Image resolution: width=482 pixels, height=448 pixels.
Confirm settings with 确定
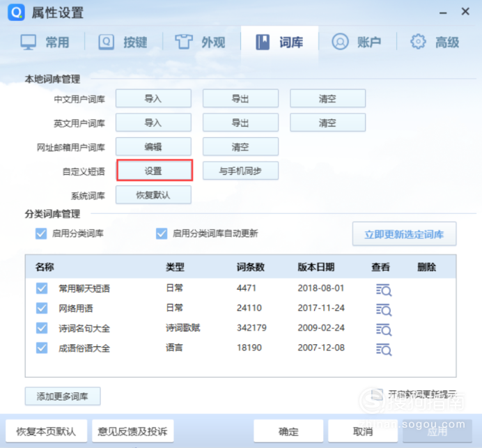pyautogui.click(x=288, y=431)
